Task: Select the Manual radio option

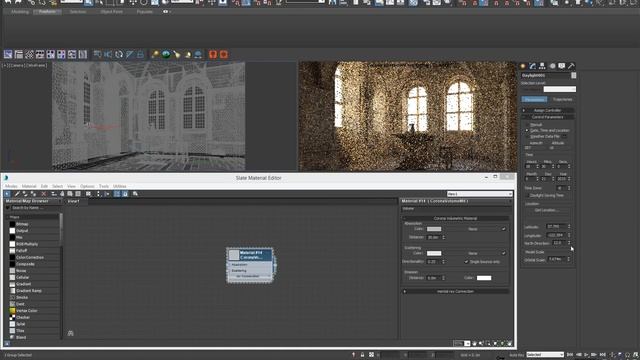Action: pos(527,124)
